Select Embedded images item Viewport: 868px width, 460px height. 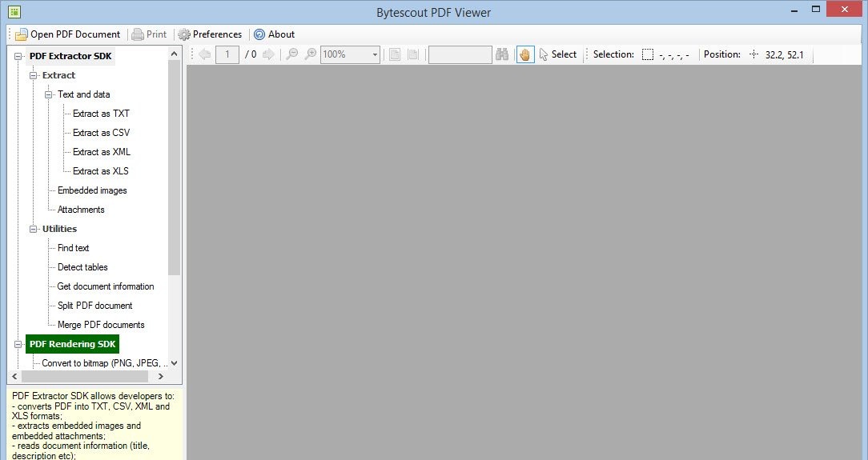[92, 190]
